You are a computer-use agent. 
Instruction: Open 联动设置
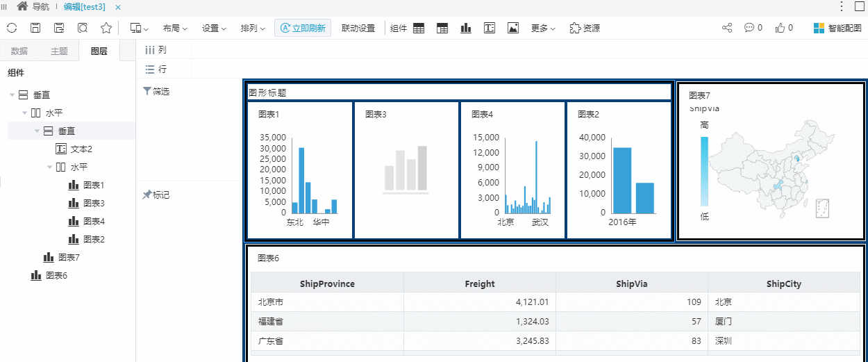[358, 28]
